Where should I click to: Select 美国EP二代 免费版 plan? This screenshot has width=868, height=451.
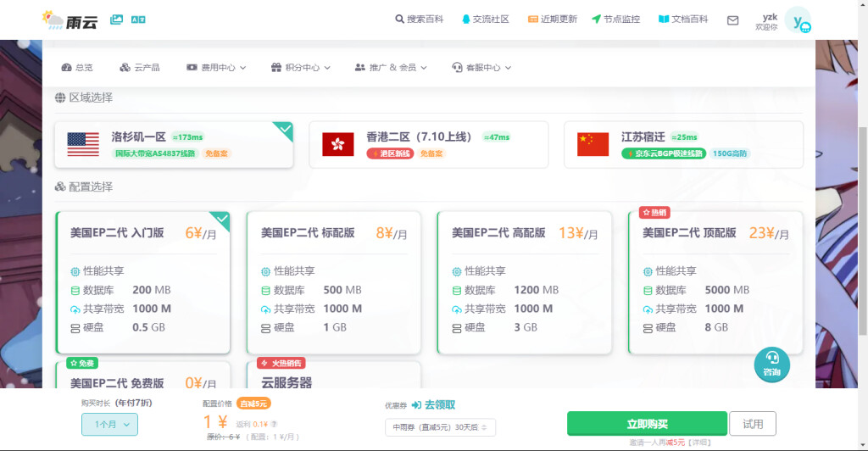tap(142, 376)
